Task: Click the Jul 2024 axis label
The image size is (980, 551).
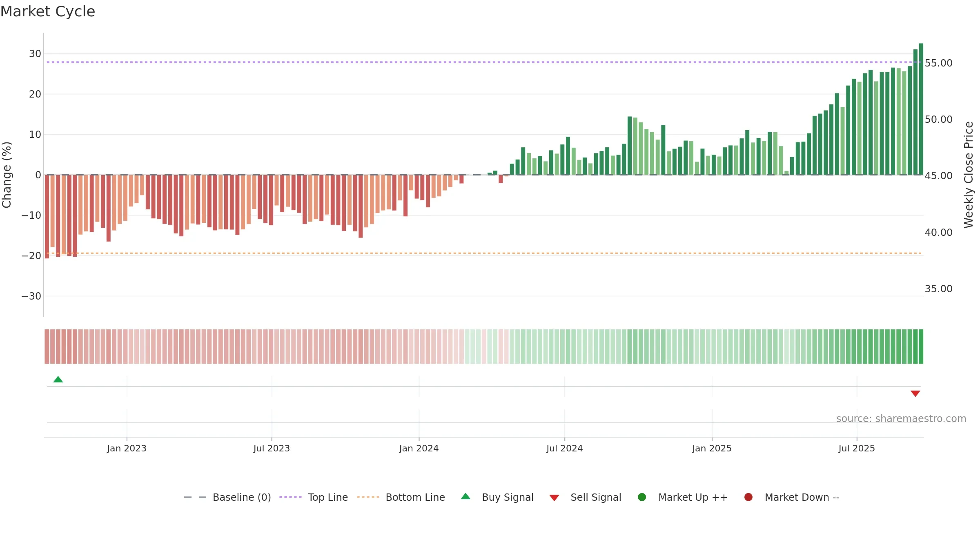Action: (x=565, y=448)
